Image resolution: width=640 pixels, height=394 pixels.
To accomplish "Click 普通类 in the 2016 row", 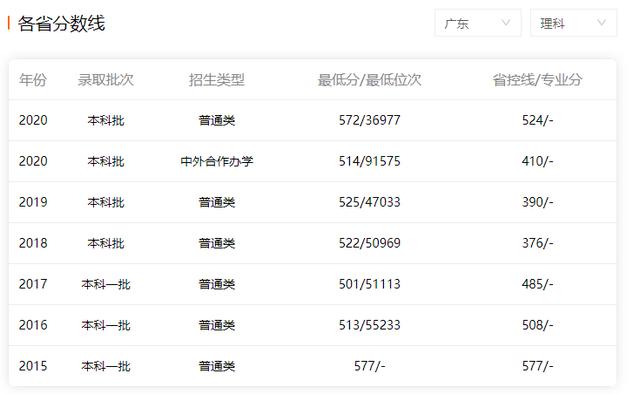I will coord(217,325).
